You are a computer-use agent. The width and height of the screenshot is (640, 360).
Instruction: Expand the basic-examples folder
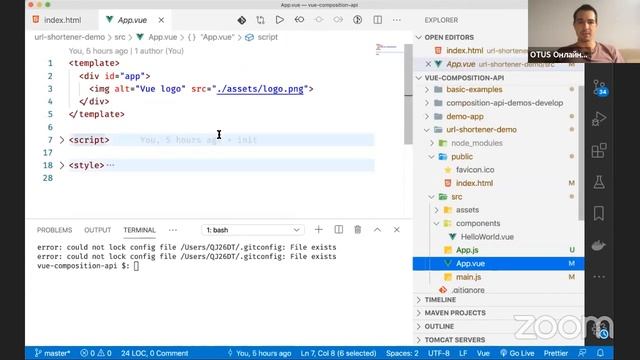click(474, 89)
